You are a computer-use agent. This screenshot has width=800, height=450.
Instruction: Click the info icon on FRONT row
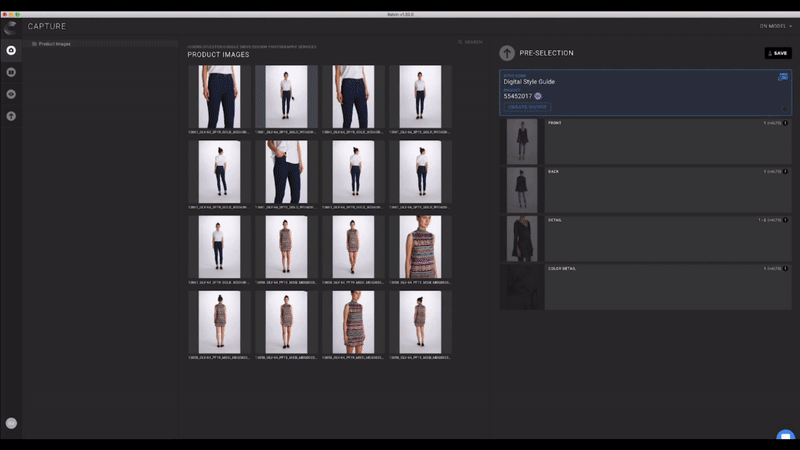tap(785, 123)
